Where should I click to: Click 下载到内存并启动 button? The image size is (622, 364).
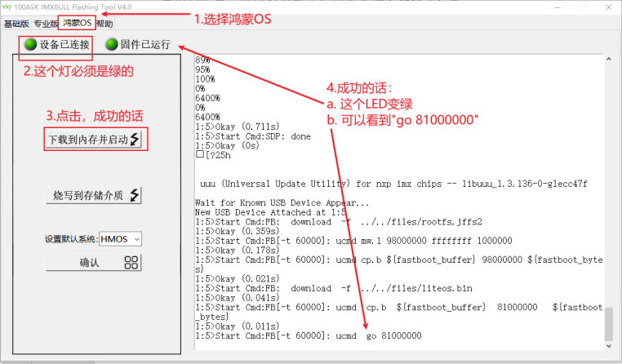click(x=94, y=140)
